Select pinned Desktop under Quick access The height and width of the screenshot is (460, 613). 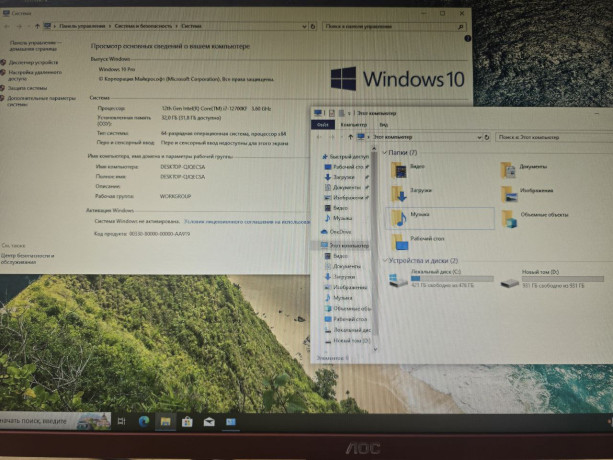pyautogui.click(x=346, y=167)
